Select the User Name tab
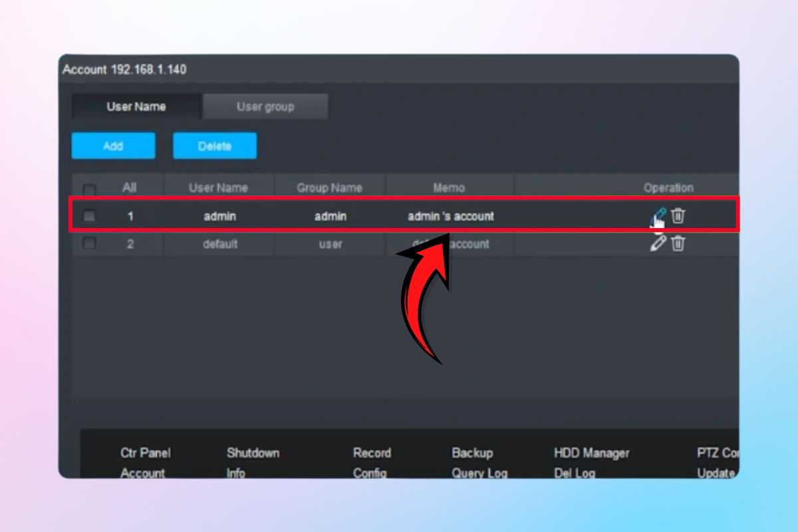 [136, 106]
